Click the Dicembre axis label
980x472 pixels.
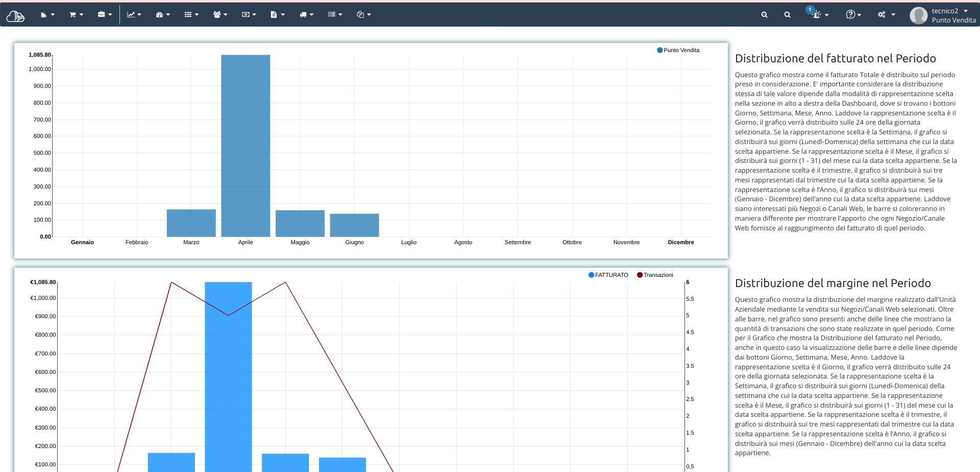point(681,242)
